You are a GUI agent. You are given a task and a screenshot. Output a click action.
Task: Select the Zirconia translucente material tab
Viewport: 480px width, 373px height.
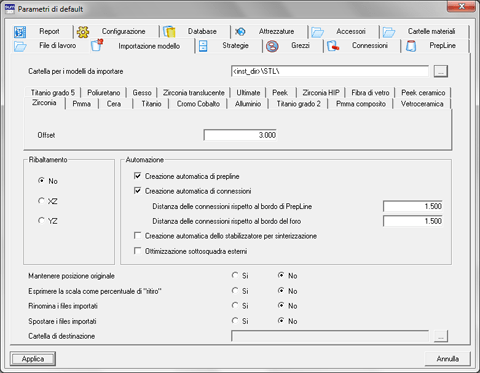tap(194, 93)
